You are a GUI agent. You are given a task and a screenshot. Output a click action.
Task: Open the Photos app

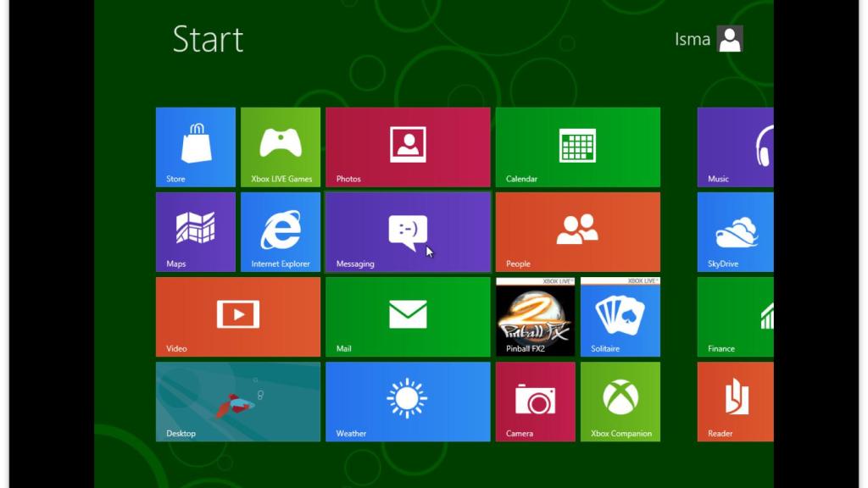point(408,147)
